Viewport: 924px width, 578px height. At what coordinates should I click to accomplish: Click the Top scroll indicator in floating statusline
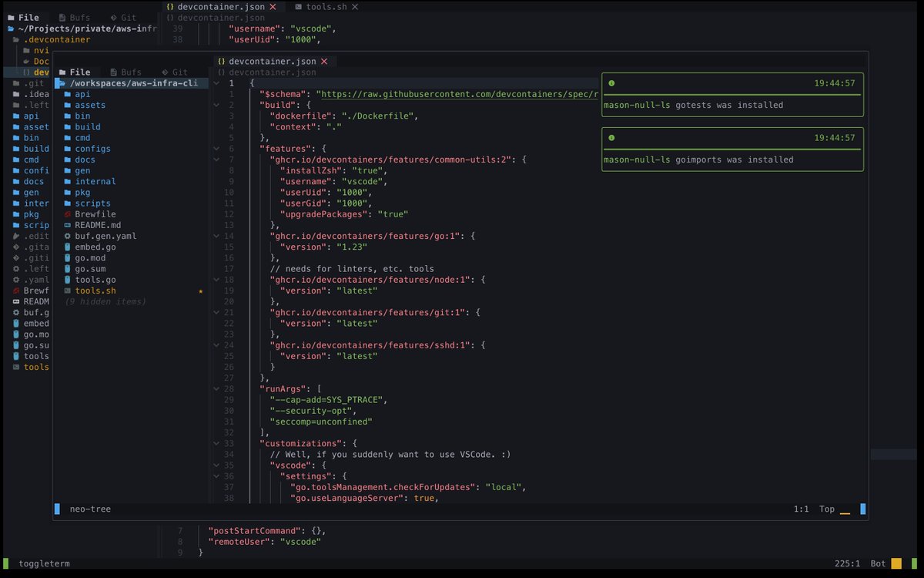[x=827, y=509]
